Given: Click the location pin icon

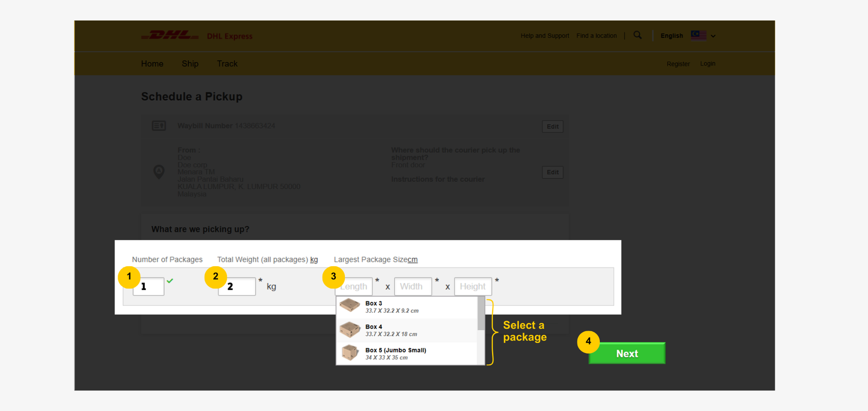Looking at the screenshot, I should coord(159,172).
